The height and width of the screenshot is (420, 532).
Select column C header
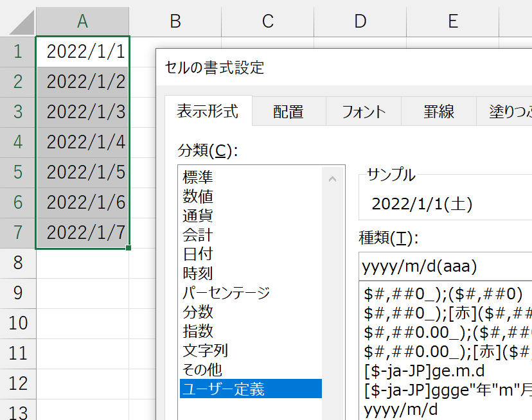(268, 21)
